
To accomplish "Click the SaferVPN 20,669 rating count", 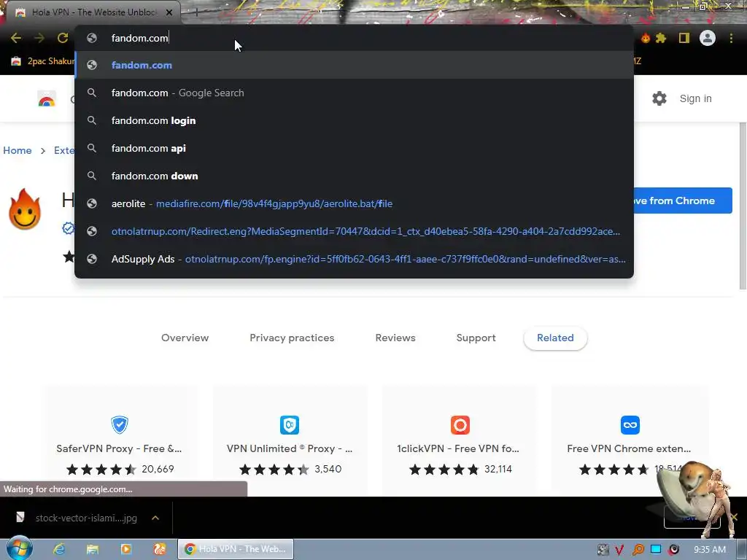I will (x=158, y=469).
